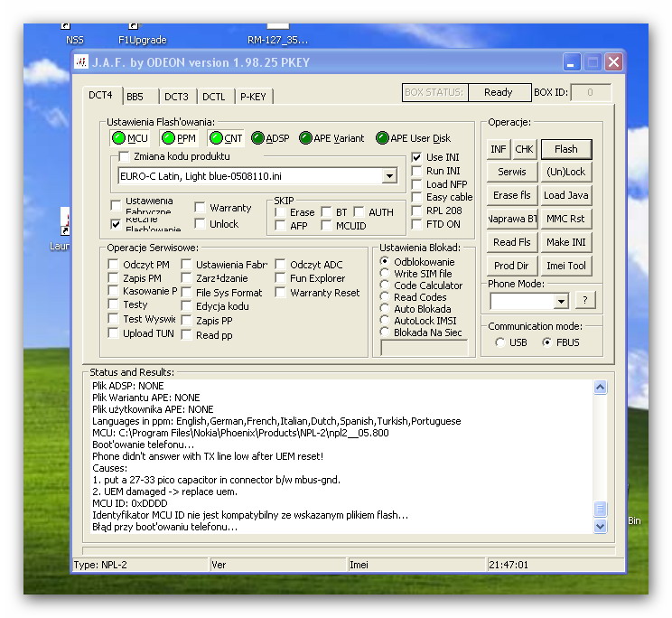This screenshot has height=618, width=672.
Task: Uncheck the Use INI option
Action: pyautogui.click(x=416, y=157)
